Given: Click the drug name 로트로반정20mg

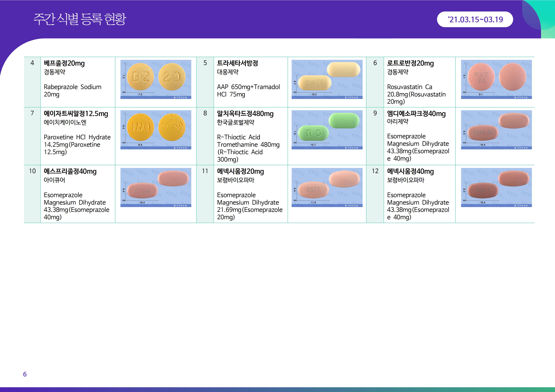Looking at the screenshot, I should (x=410, y=63).
